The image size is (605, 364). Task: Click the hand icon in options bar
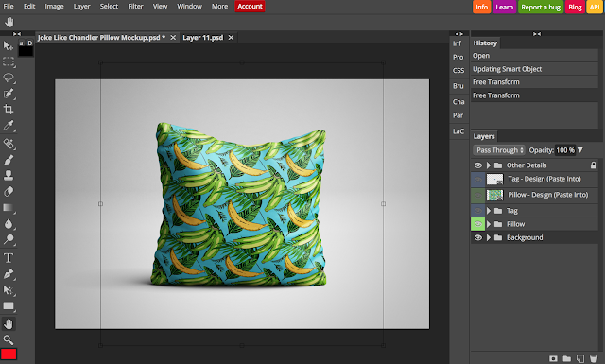9,22
